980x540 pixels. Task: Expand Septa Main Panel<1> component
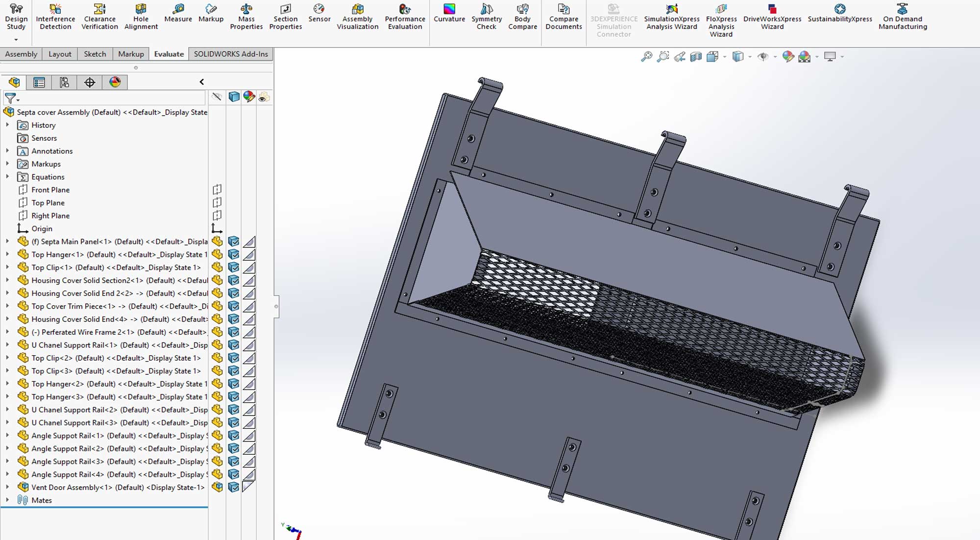coord(7,242)
